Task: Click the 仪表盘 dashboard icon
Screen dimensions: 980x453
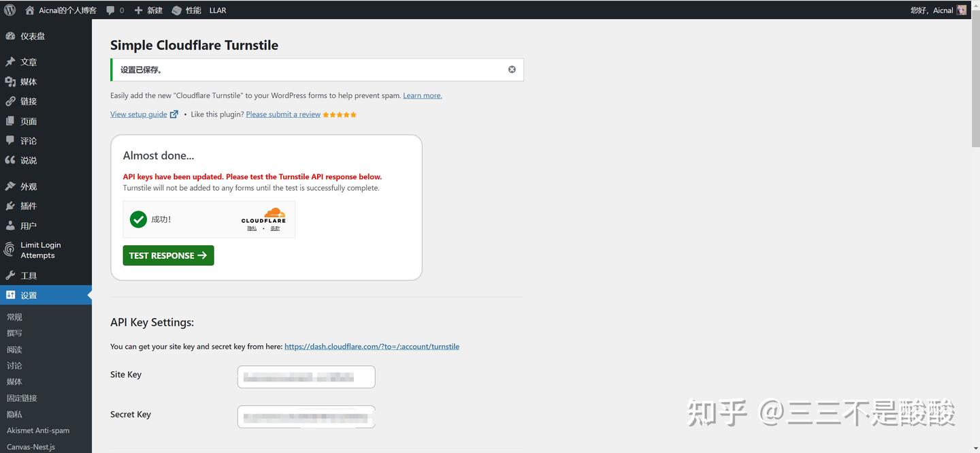Action: click(x=10, y=36)
